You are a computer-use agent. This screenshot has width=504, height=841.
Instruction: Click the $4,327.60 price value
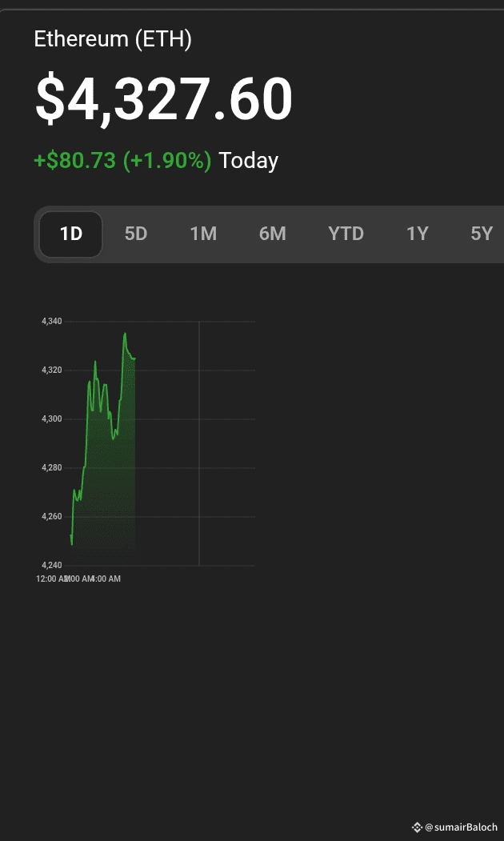tap(164, 100)
